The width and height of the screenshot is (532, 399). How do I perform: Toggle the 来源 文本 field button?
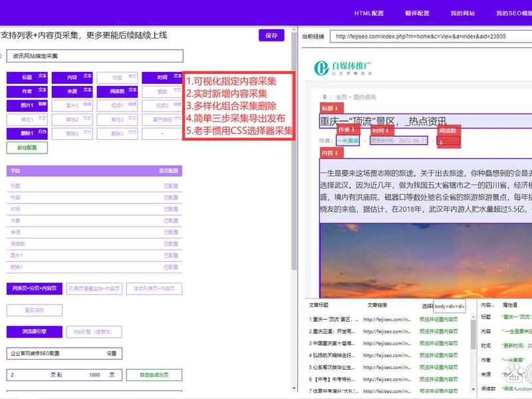72,91
